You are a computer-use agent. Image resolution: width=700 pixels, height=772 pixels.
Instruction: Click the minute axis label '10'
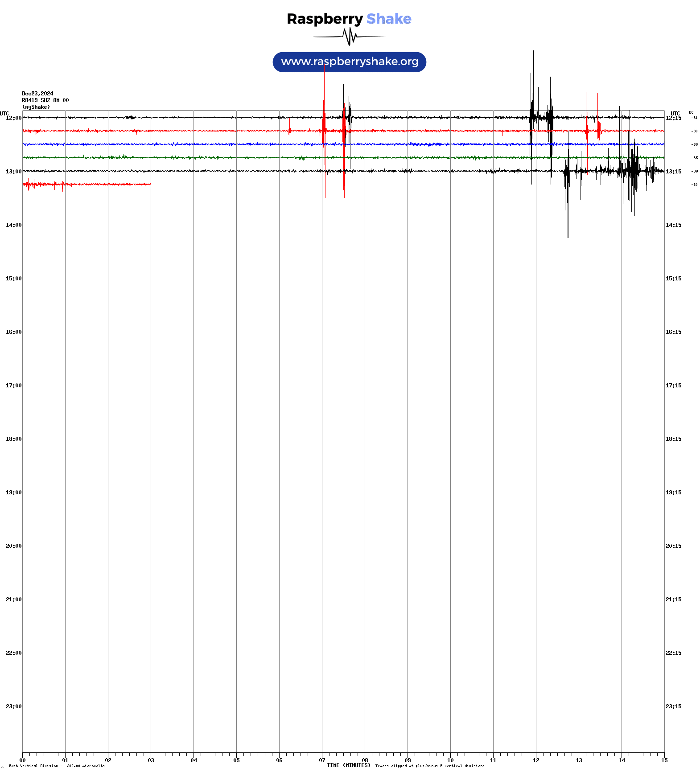coord(450,760)
